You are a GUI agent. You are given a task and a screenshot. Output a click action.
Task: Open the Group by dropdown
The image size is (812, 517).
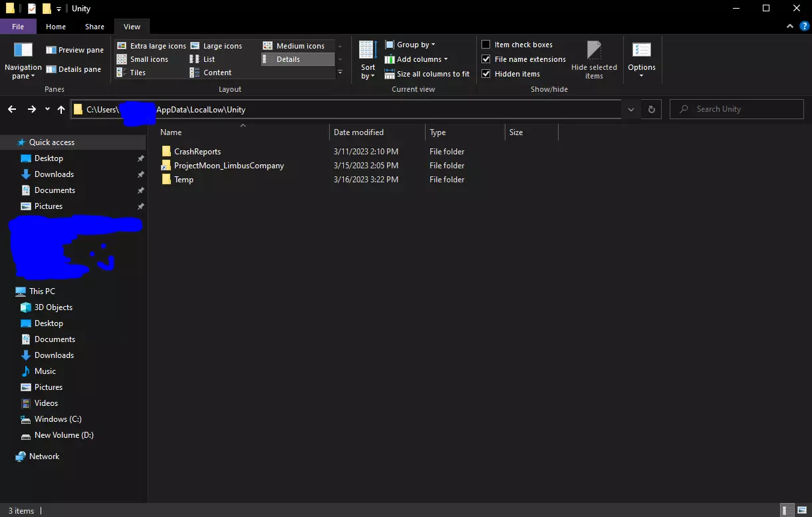(x=410, y=45)
